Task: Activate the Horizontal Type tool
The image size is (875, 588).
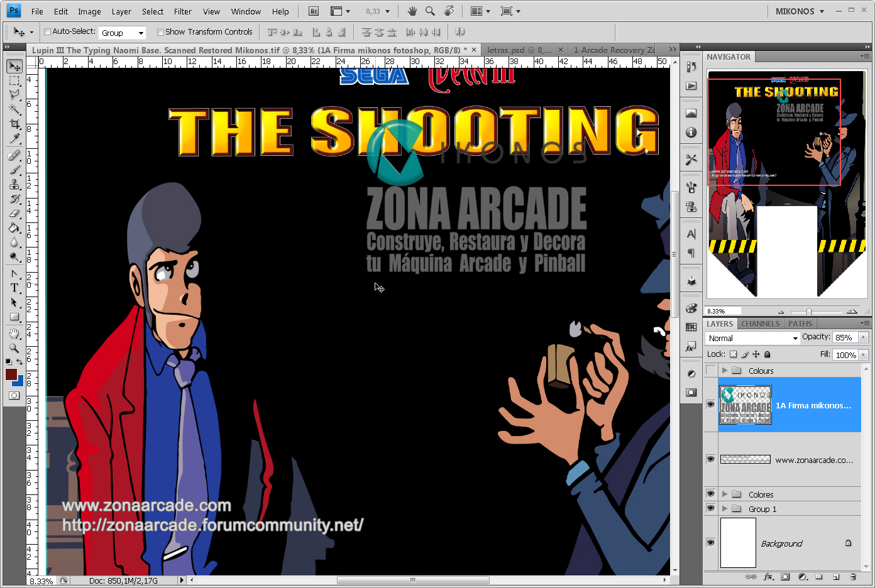Action: (14, 288)
